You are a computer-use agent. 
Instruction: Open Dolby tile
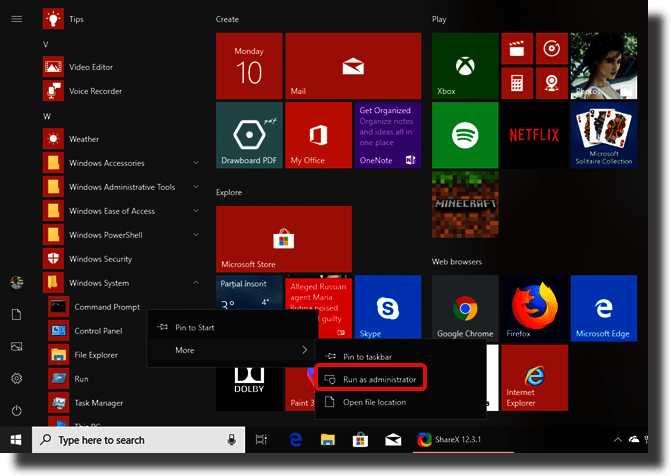click(x=249, y=389)
